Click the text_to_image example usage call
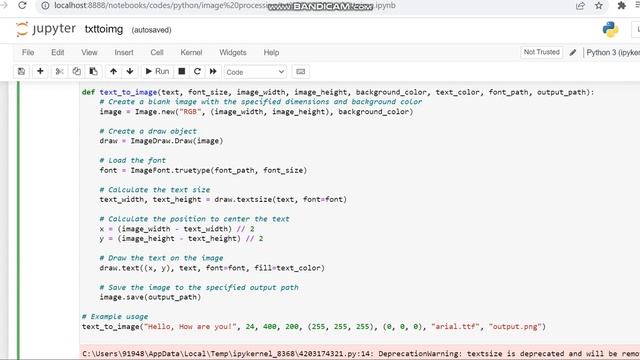640x360 pixels. [x=313, y=327]
